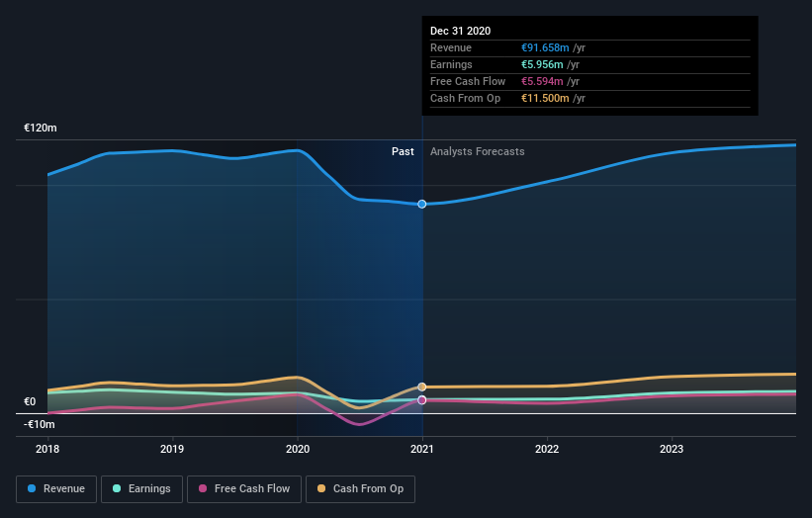
Task: Click the 2023 x-axis label
Action: pyautogui.click(x=672, y=449)
